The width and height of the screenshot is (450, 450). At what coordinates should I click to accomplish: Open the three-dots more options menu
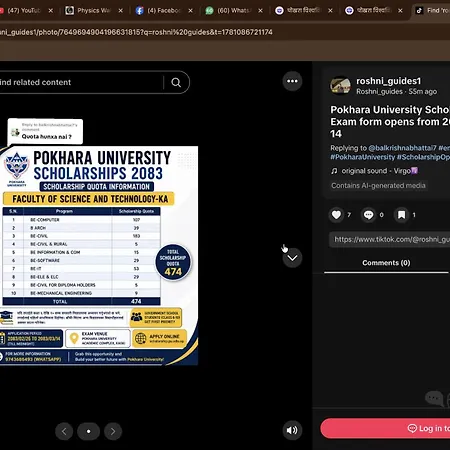292,81
